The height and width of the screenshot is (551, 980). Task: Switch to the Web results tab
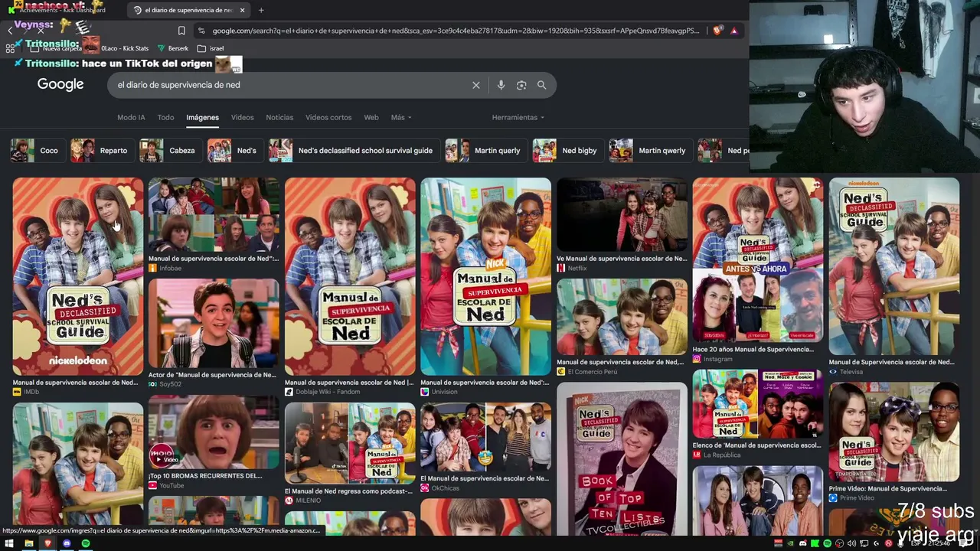(371, 118)
